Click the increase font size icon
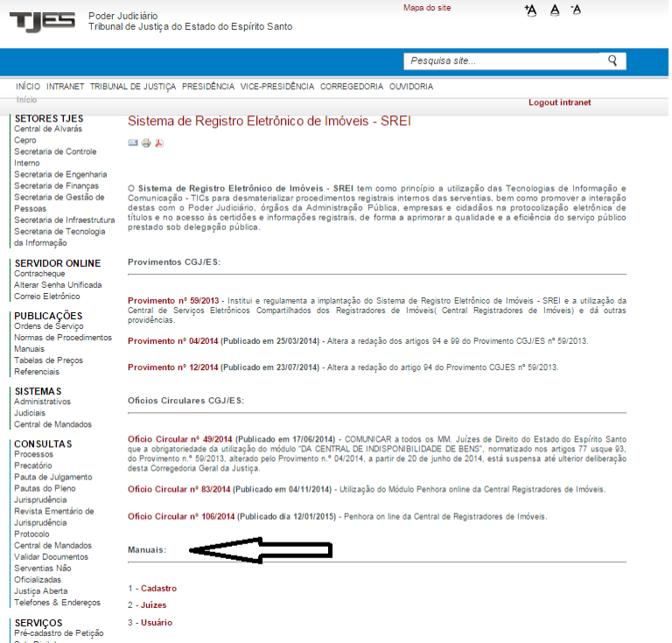 pos(530,10)
